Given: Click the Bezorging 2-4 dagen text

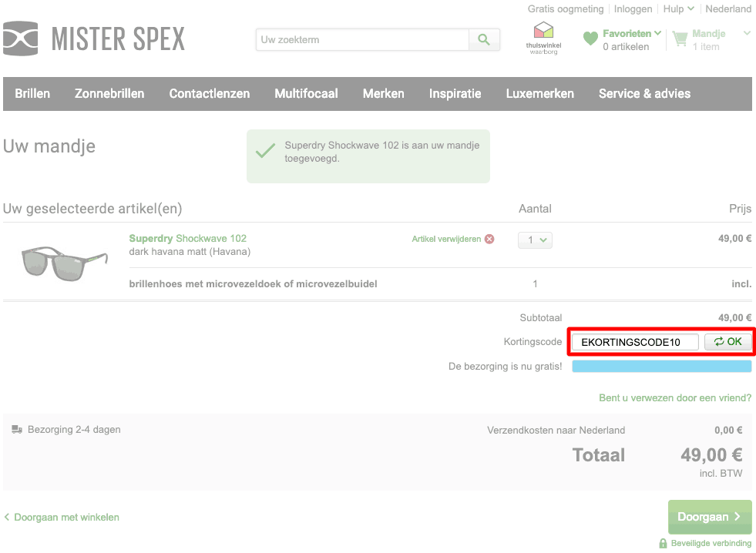Looking at the screenshot, I should pyautogui.click(x=74, y=430).
